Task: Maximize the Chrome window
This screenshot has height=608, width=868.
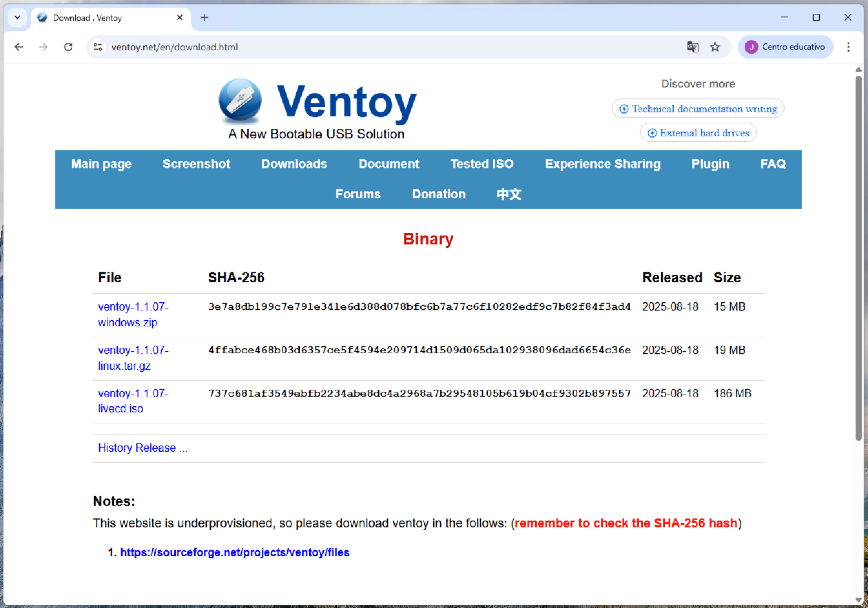Action: (816, 17)
